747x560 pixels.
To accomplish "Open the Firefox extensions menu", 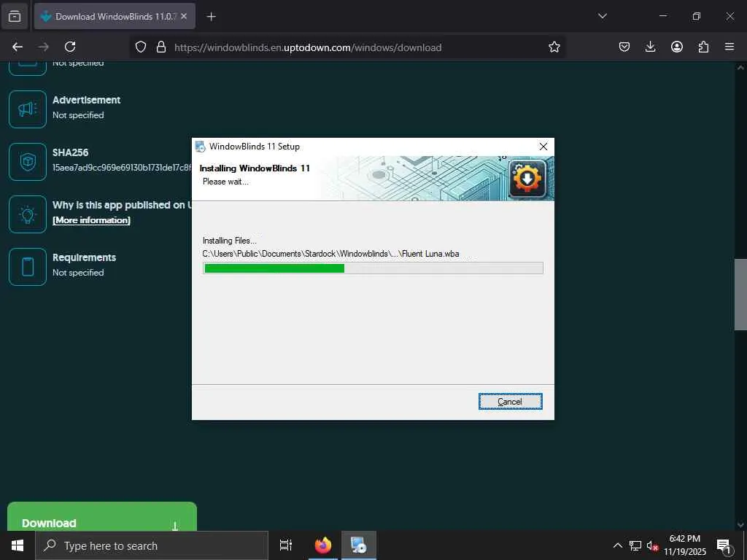I will [703, 47].
